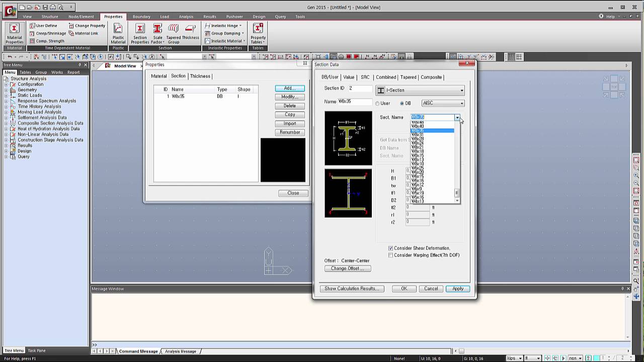Open Inelastic Hinge dropdown
The width and height of the screenshot is (644, 362).
(x=223, y=26)
